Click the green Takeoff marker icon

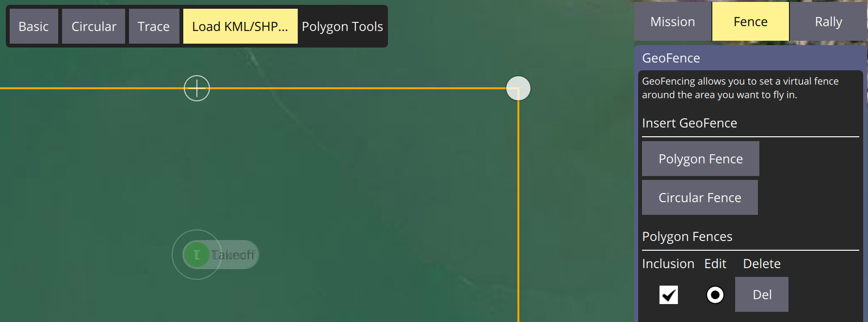[x=196, y=255]
